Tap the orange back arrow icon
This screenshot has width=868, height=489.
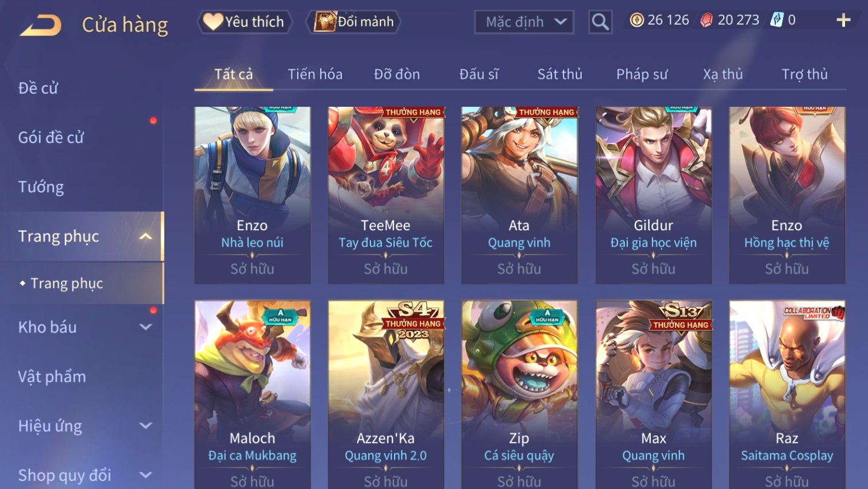click(x=40, y=25)
